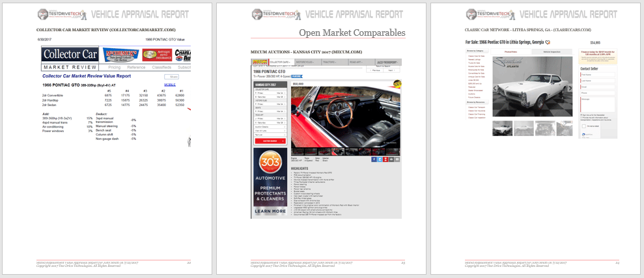The image size is (644, 278).
Task: Click the Twitter share icon on Mecum listing
Action: coord(380,160)
